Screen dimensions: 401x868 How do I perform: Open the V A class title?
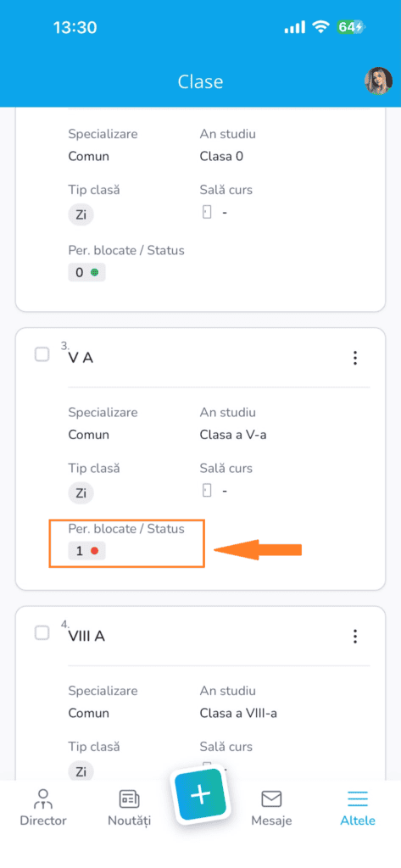click(81, 358)
